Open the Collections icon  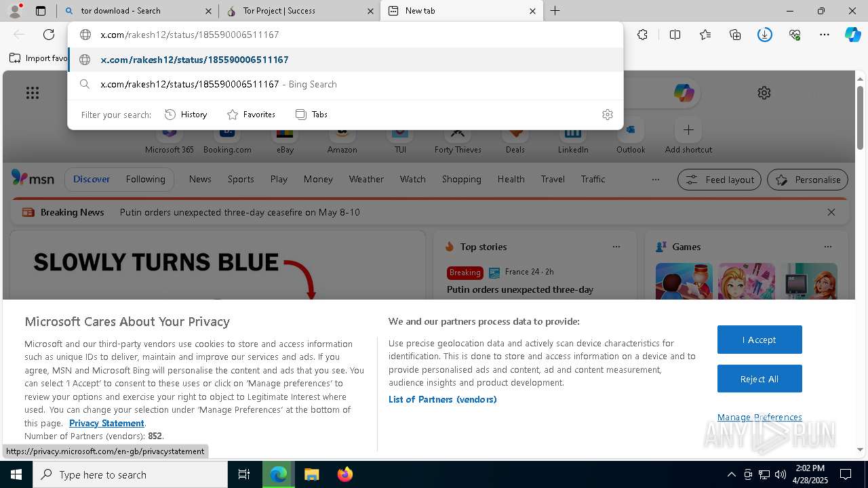click(735, 35)
